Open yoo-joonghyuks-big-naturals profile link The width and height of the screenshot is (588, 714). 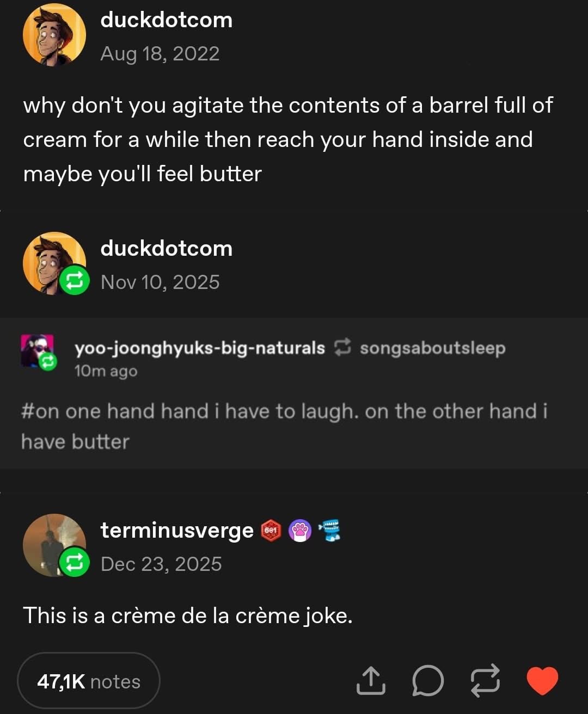coord(199,348)
